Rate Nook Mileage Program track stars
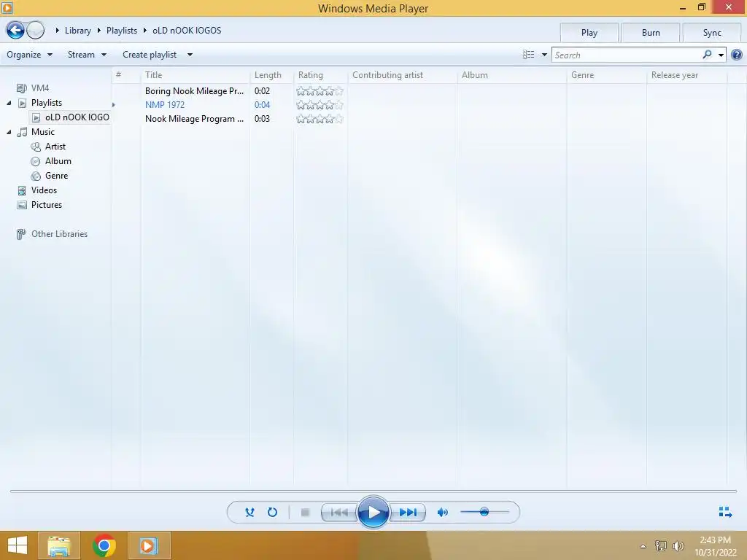Screen dimensions: 747x560 320,119
